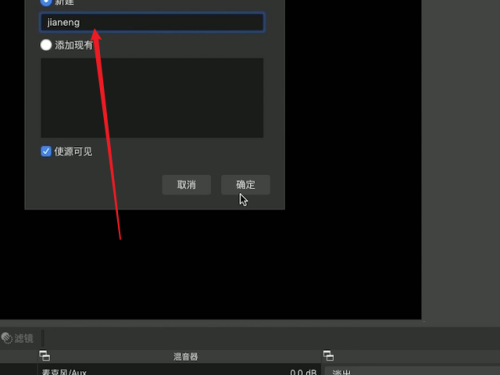Image resolution: width=500 pixels, height=375 pixels.
Task: Click the 混音器 panel title
Action: click(186, 357)
